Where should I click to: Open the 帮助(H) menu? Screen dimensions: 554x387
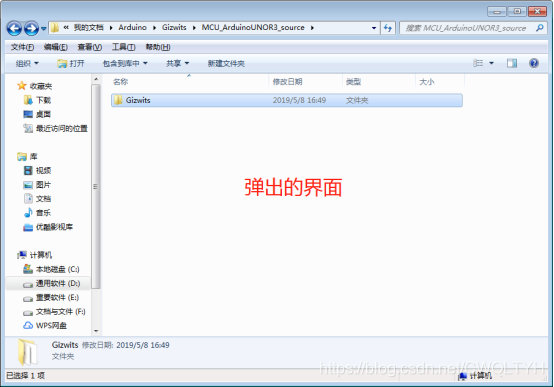pyautogui.click(x=158, y=47)
